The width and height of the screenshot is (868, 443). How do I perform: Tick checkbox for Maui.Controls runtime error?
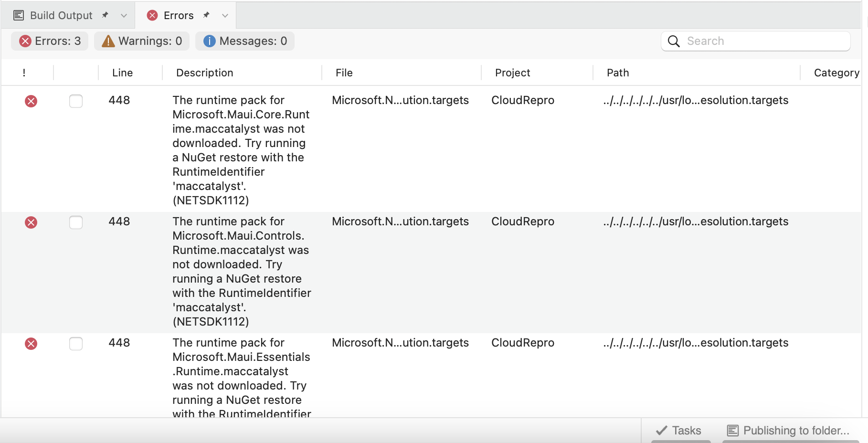[x=76, y=222]
